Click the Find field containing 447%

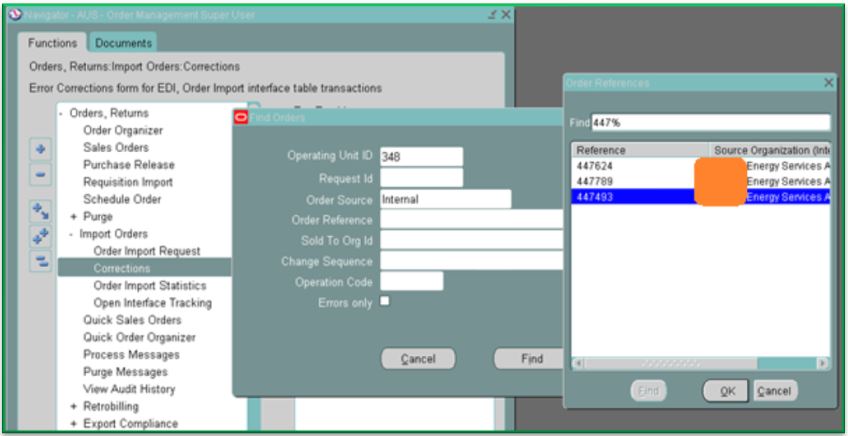click(711, 123)
